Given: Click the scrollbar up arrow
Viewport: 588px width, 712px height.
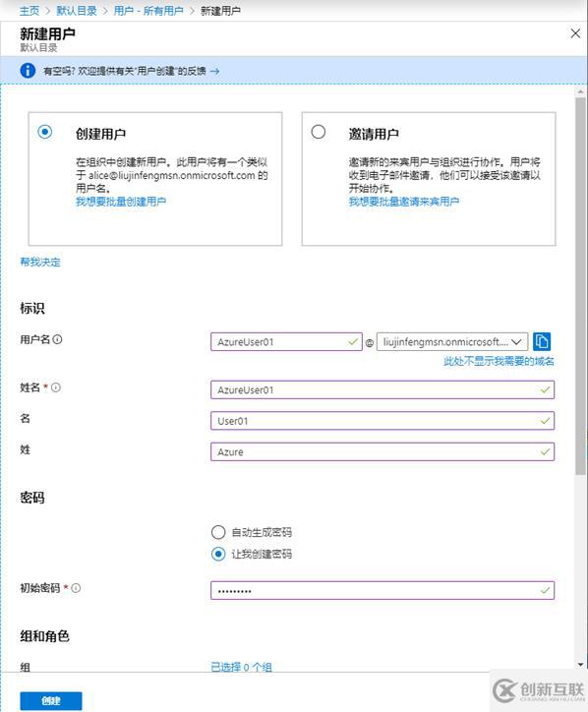Looking at the screenshot, I should [x=580, y=91].
